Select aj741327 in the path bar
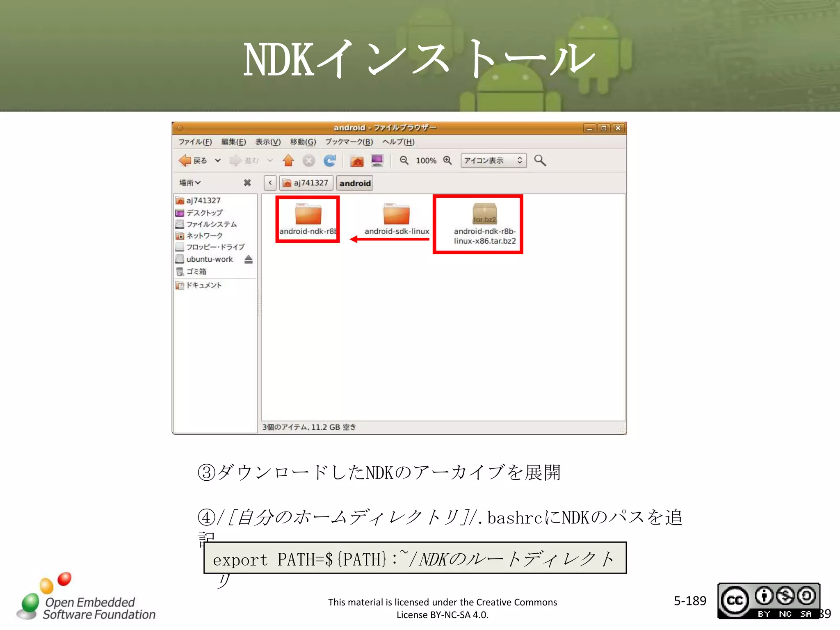Image resolution: width=840 pixels, height=630 pixels. (x=306, y=183)
